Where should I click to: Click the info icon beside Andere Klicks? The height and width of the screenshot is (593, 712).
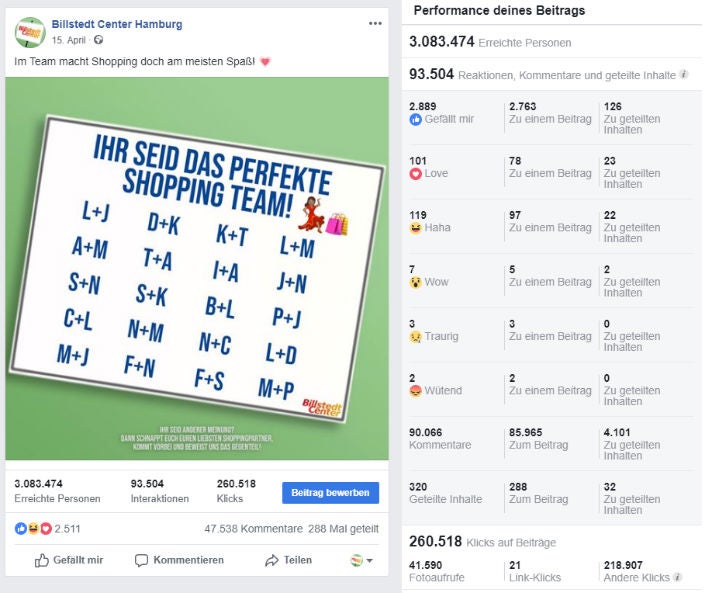(x=679, y=577)
